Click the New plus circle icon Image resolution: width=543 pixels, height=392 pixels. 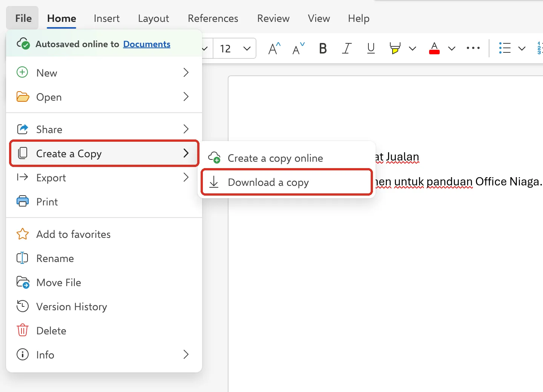(x=23, y=72)
